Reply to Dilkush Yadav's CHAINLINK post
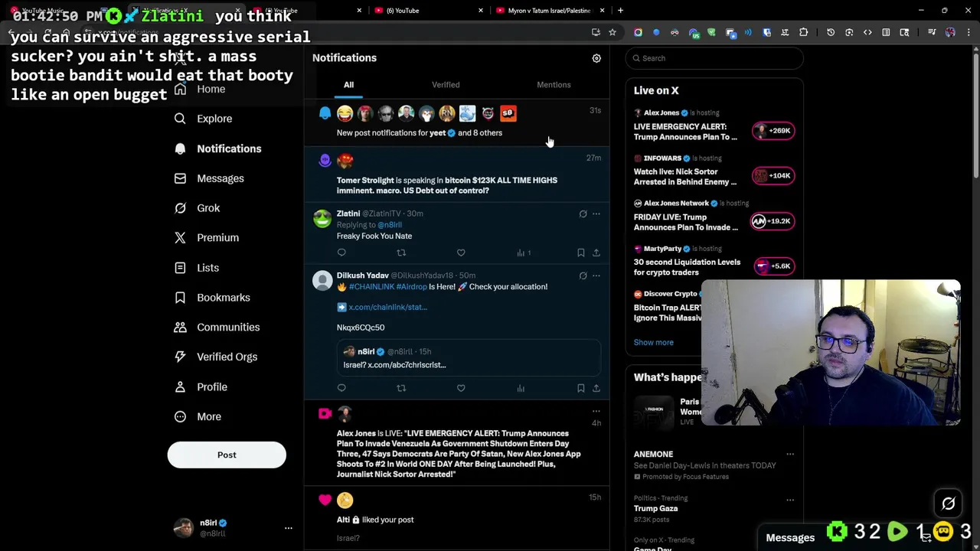The height and width of the screenshot is (551, 980). [341, 388]
